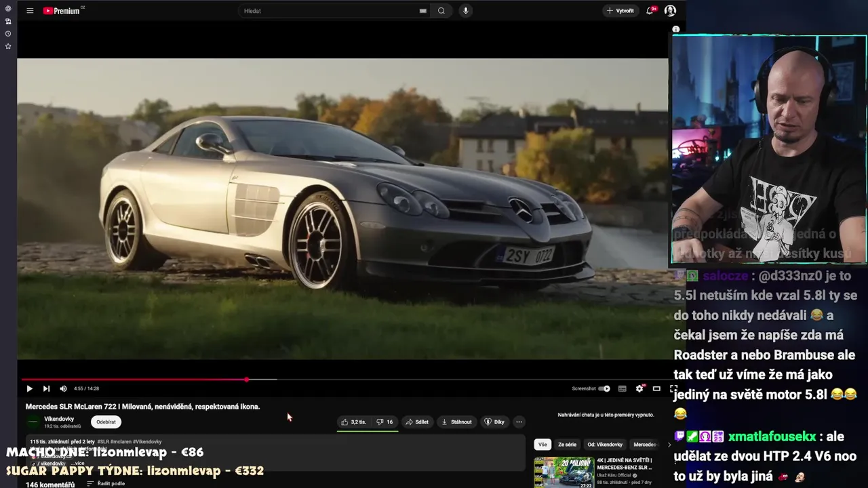Select the Od: Víkendovky filter chip

pyautogui.click(x=605, y=445)
